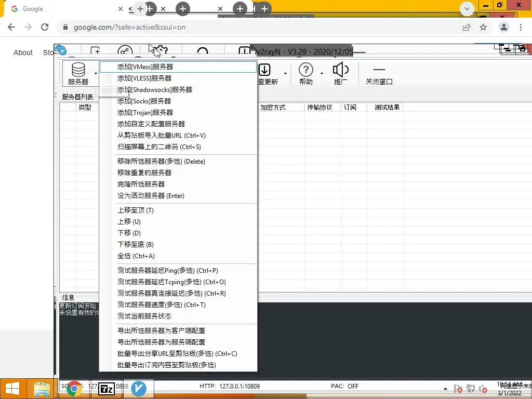Viewport: 532px width, 399px height.
Task: Select 测试当前服务状态 menu entry
Action: [x=178, y=316]
